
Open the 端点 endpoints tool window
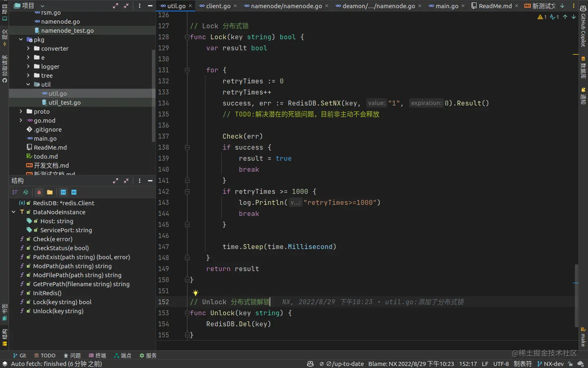pyautogui.click(x=122, y=356)
